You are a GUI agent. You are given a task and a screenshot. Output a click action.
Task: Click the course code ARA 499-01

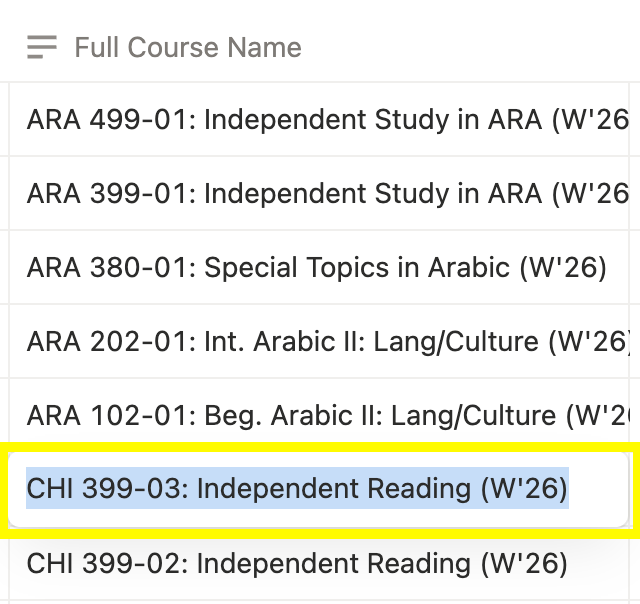click(x=107, y=120)
